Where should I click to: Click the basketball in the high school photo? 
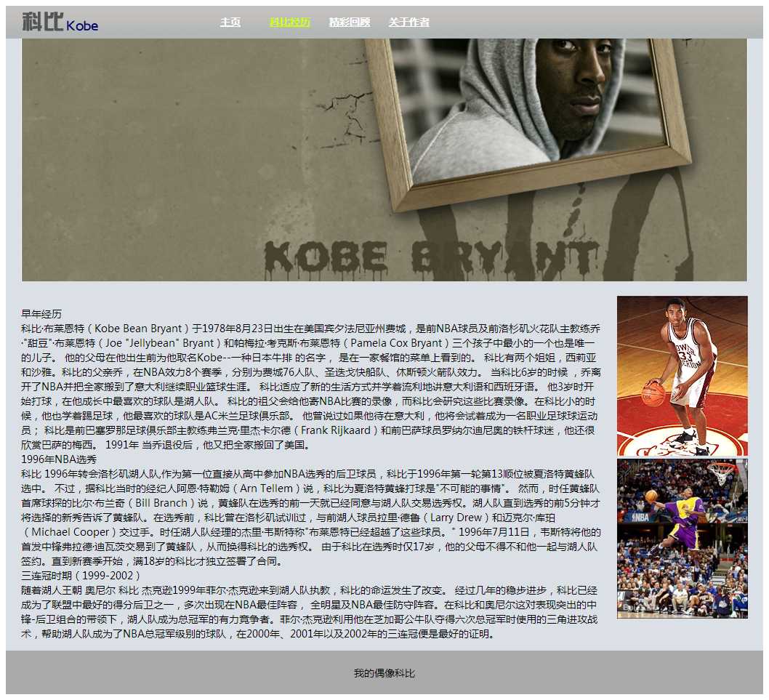point(653,393)
